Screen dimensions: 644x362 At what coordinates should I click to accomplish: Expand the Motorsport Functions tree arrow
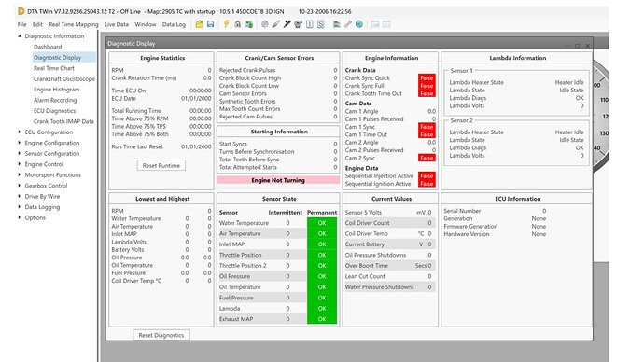[x=20, y=174]
